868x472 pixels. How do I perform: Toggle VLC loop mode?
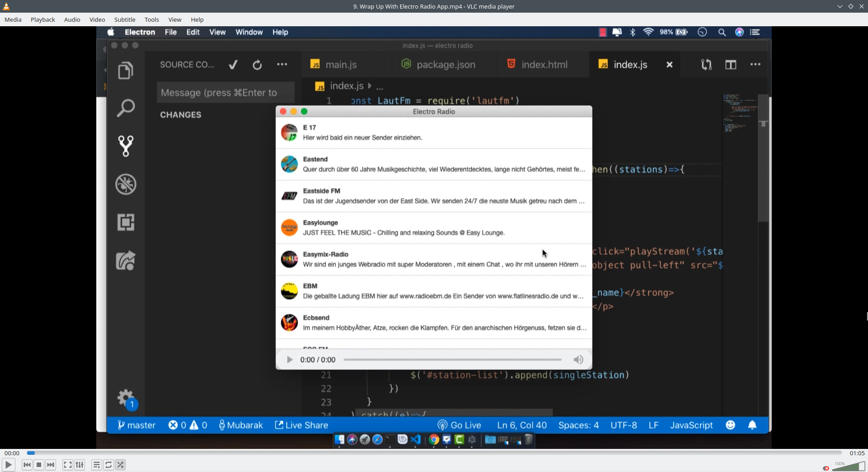108,465
